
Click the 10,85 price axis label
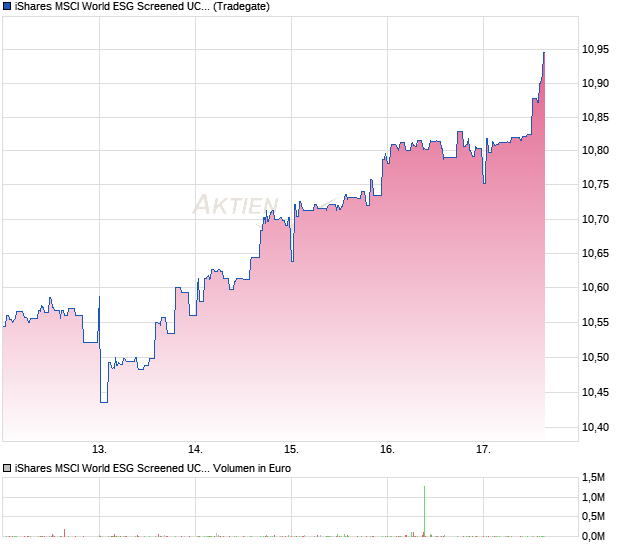coord(595,117)
